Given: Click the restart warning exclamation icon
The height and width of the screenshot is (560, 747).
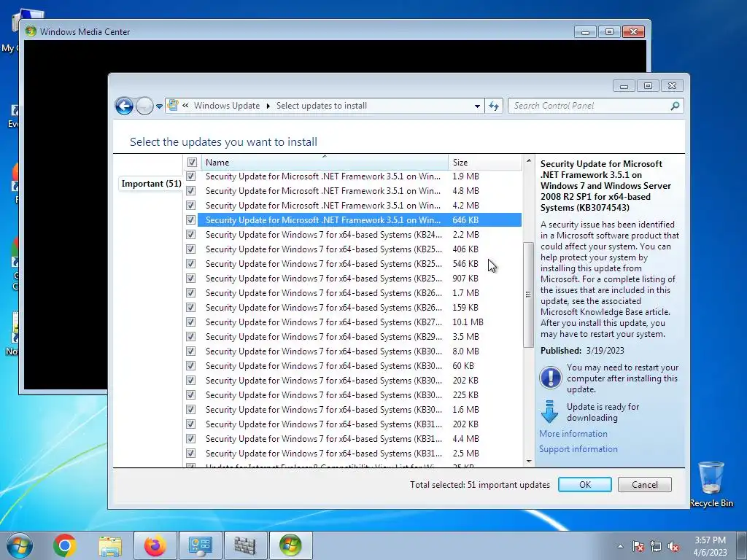Looking at the screenshot, I should click(x=550, y=378).
